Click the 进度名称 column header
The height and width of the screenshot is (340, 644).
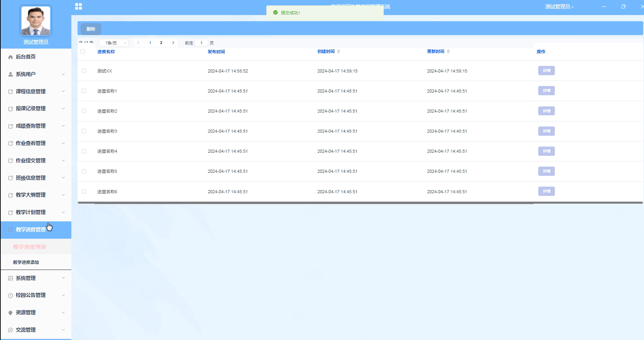106,52
